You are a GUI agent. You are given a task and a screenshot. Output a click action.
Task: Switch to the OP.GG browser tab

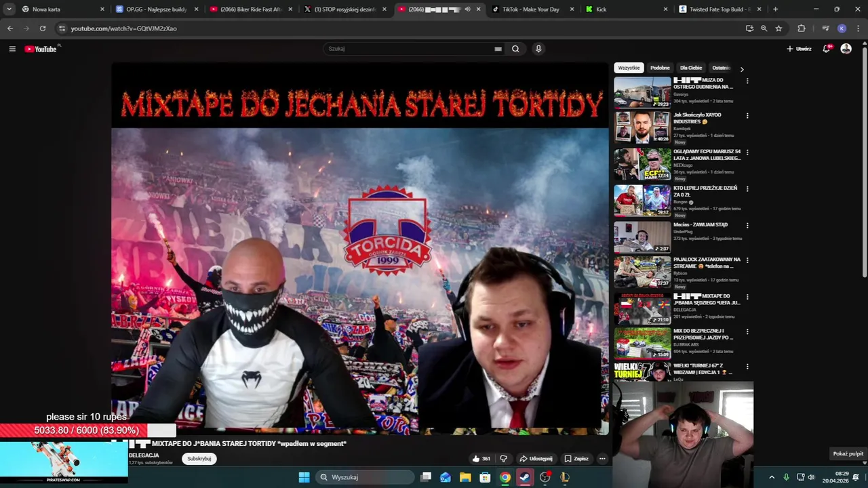(156, 9)
